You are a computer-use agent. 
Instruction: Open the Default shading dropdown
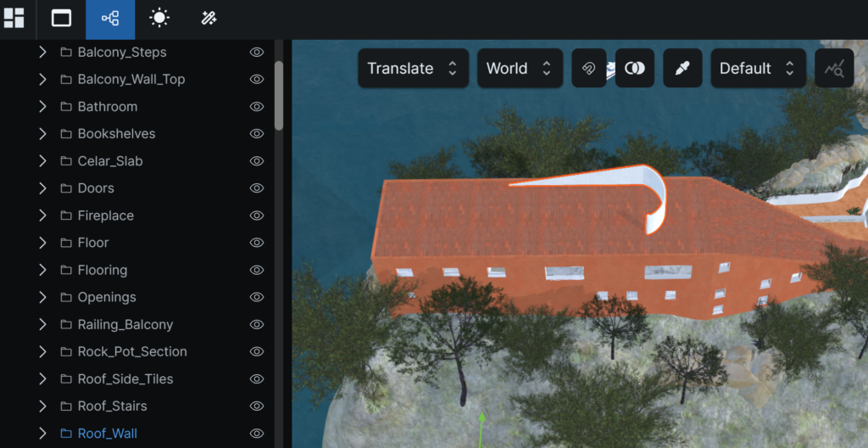(x=758, y=68)
